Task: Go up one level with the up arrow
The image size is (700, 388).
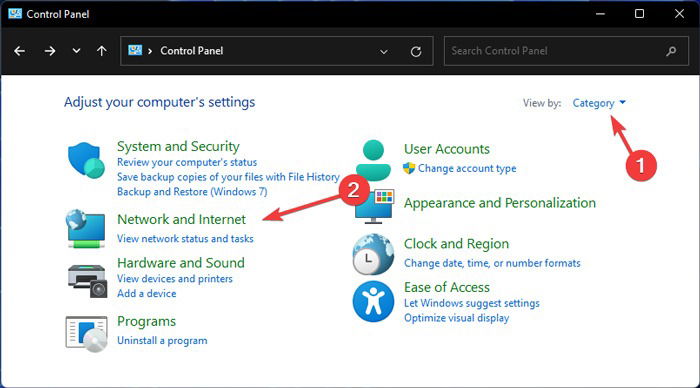Action: [x=102, y=51]
